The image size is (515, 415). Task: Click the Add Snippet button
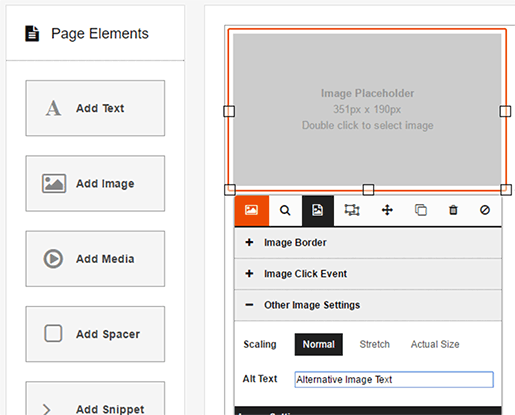point(95,399)
